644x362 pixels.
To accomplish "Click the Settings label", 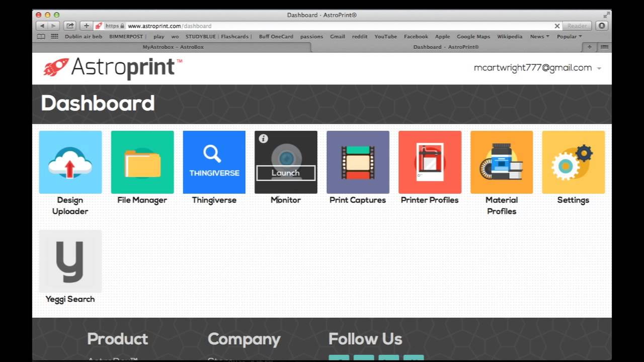I will coord(573,200).
